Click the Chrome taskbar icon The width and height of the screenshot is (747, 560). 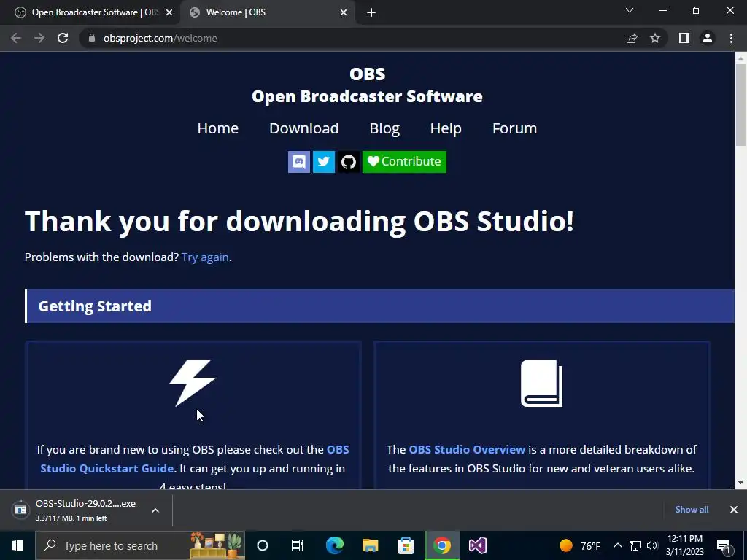[x=441, y=545]
